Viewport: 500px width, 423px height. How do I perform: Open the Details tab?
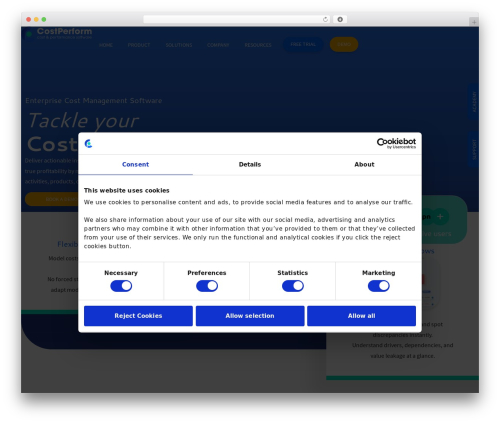(250, 164)
